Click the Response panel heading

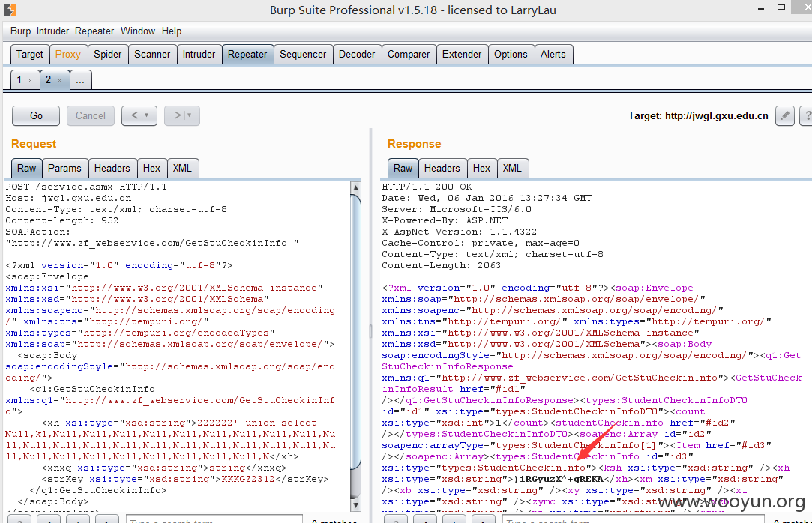(415, 144)
